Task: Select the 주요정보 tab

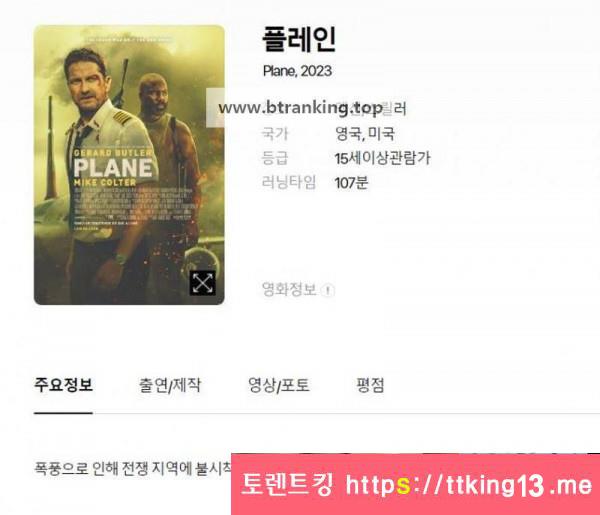Action: 64,385
